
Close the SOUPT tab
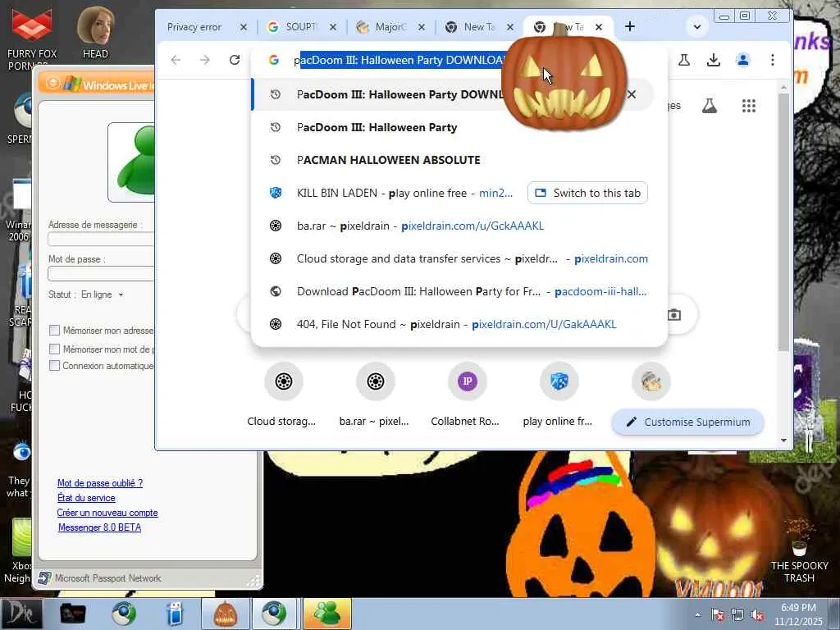click(333, 27)
